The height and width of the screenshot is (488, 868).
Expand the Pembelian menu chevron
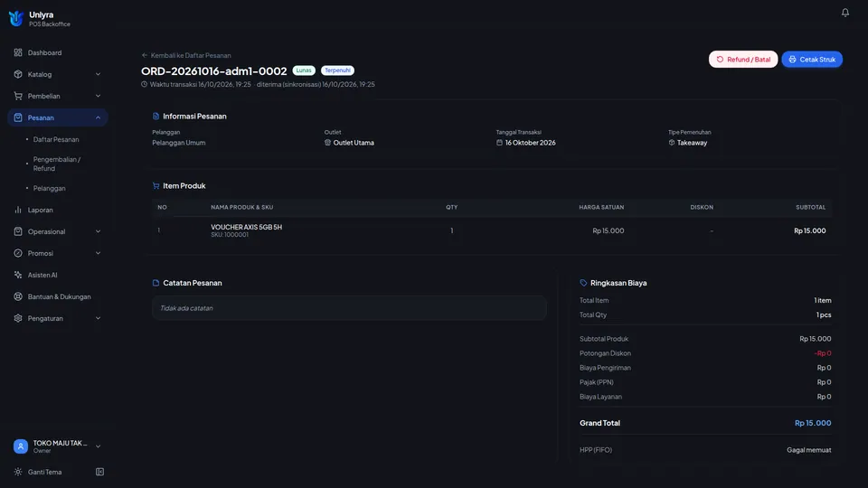pyautogui.click(x=98, y=96)
